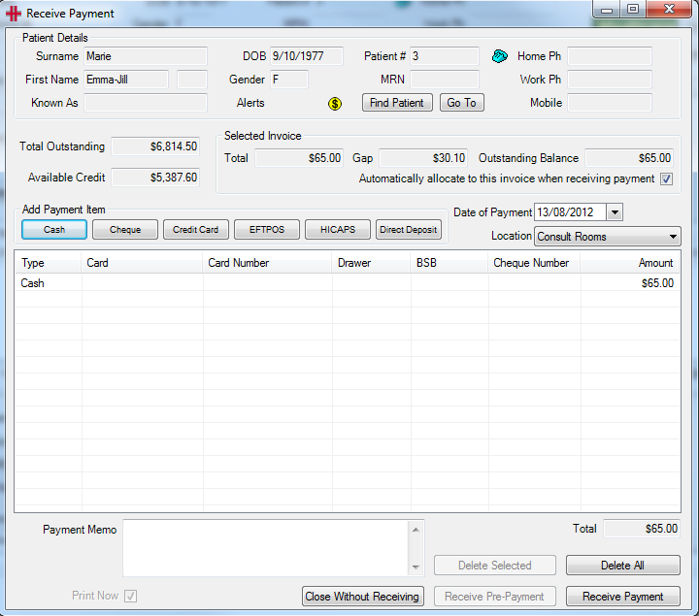Open the Location dropdown
This screenshot has height=616, width=699.
coord(673,237)
